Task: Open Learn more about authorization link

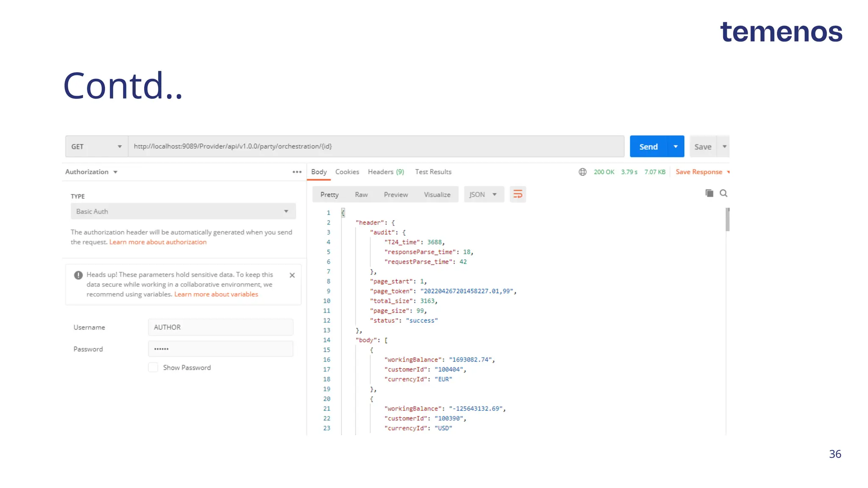Action: pyautogui.click(x=158, y=242)
